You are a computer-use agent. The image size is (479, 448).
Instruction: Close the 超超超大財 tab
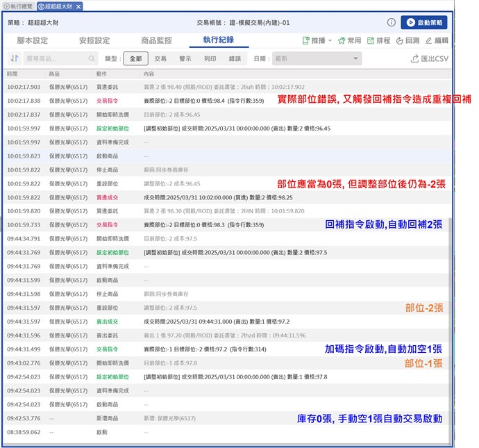point(78,6)
